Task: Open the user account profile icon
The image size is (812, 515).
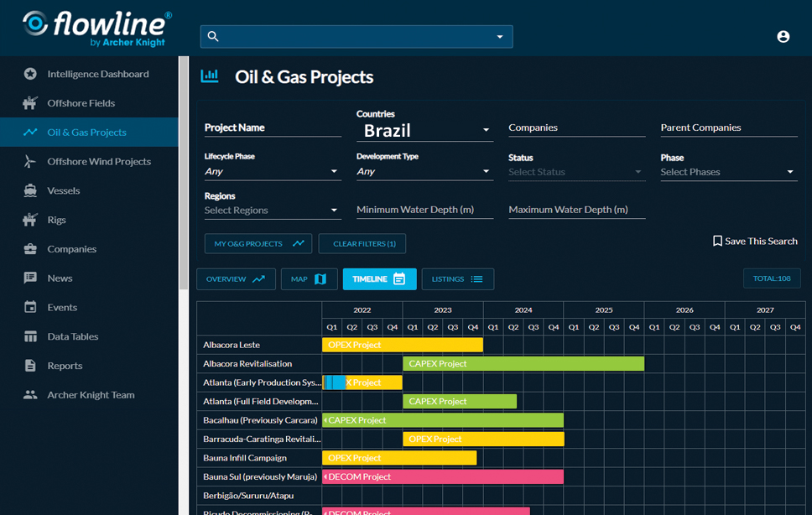Action: [783, 36]
